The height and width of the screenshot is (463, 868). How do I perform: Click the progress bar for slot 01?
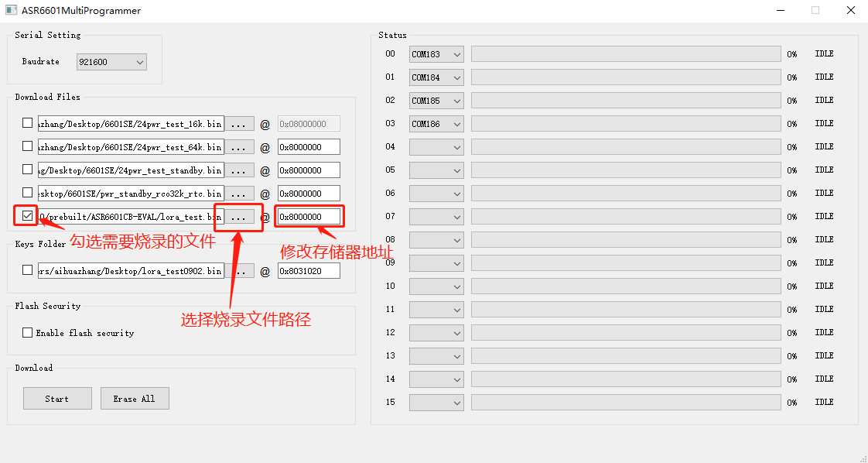pyautogui.click(x=626, y=77)
